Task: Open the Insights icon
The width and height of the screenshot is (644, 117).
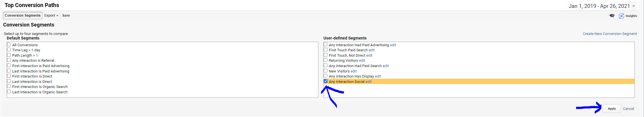Action: (x=621, y=16)
